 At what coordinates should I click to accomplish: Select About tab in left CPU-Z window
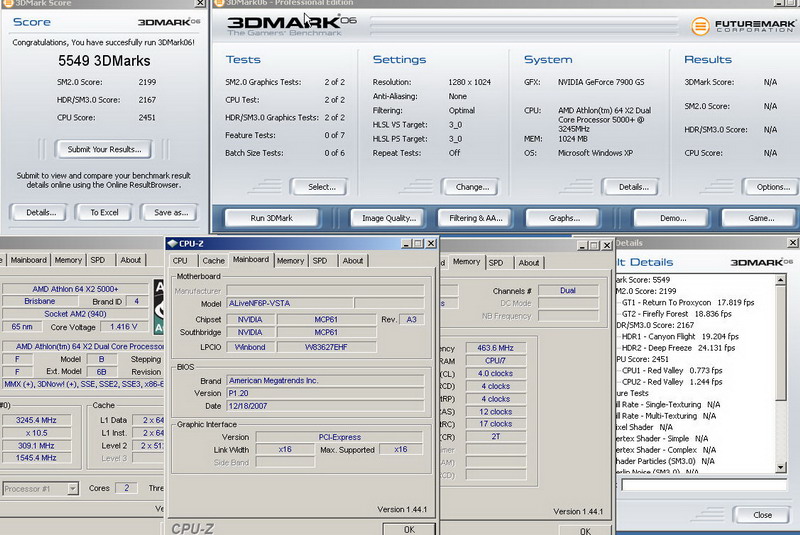pyautogui.click(x=131, y=260)
